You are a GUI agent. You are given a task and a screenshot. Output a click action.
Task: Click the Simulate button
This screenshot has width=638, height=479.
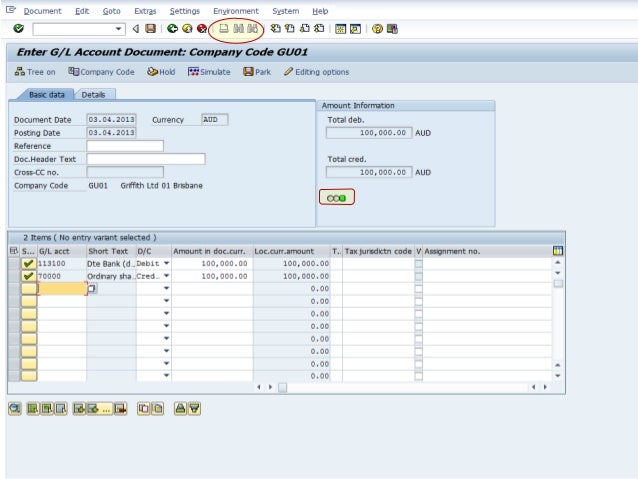coord(209,72)
